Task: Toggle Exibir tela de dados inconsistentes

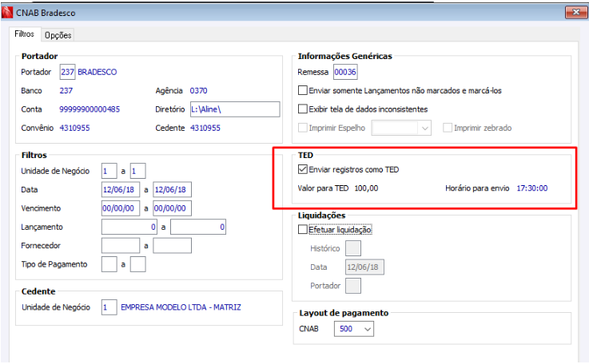Action: (302, 109)
